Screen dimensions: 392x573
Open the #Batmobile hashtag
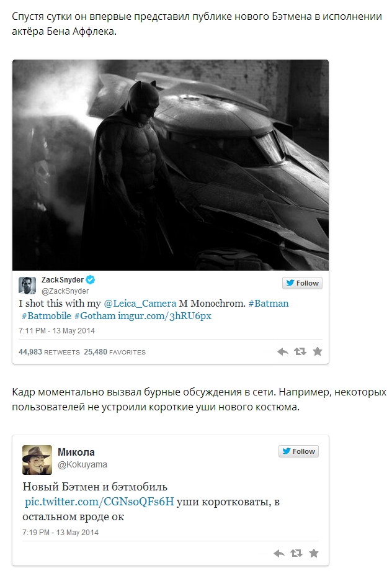point(47,316)
